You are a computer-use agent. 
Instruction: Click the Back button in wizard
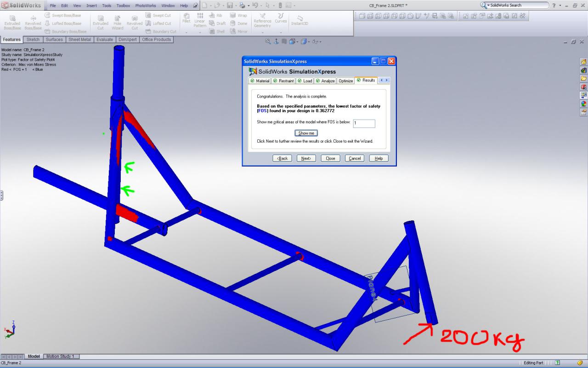pos(283,158)
